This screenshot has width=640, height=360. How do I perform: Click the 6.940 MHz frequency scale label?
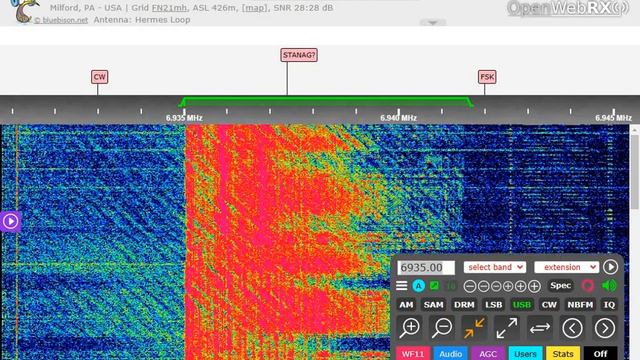point(398,118)
